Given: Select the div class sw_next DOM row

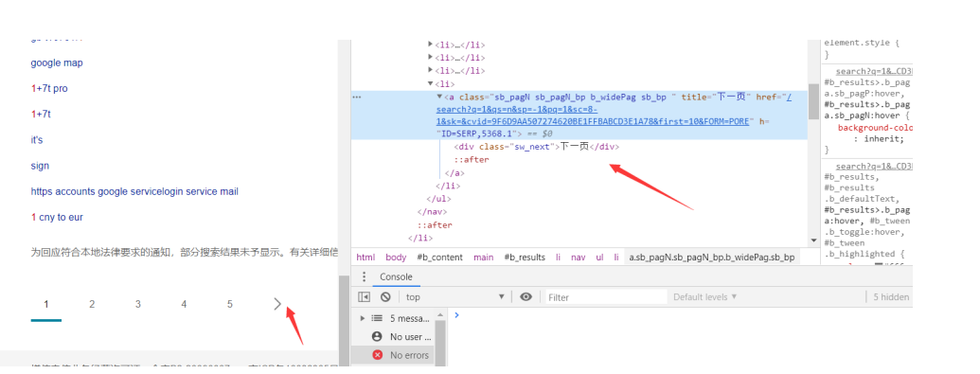Looking at the screenshot, I should click(536, 147).
